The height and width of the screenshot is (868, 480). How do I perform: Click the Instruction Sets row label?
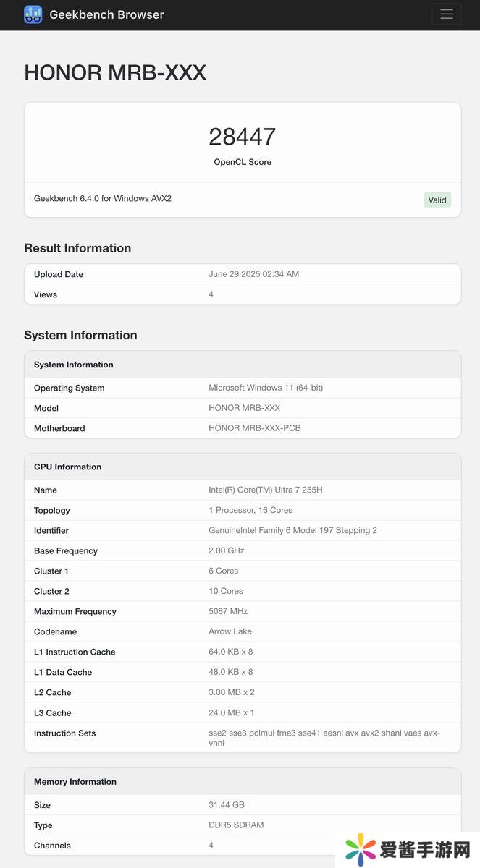tap(64, 733)
